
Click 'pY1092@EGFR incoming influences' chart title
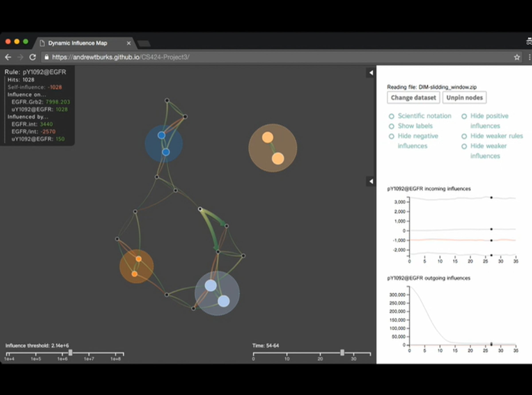429,189
